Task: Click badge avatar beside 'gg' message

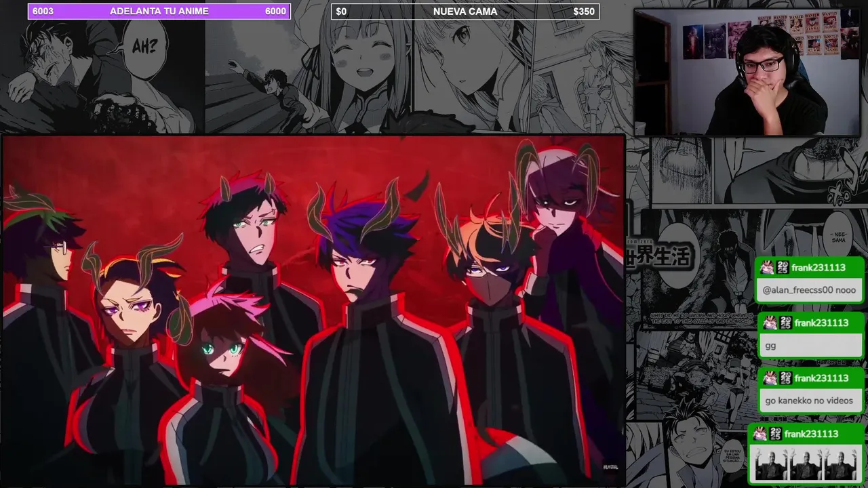Action: tap(770, 323)
